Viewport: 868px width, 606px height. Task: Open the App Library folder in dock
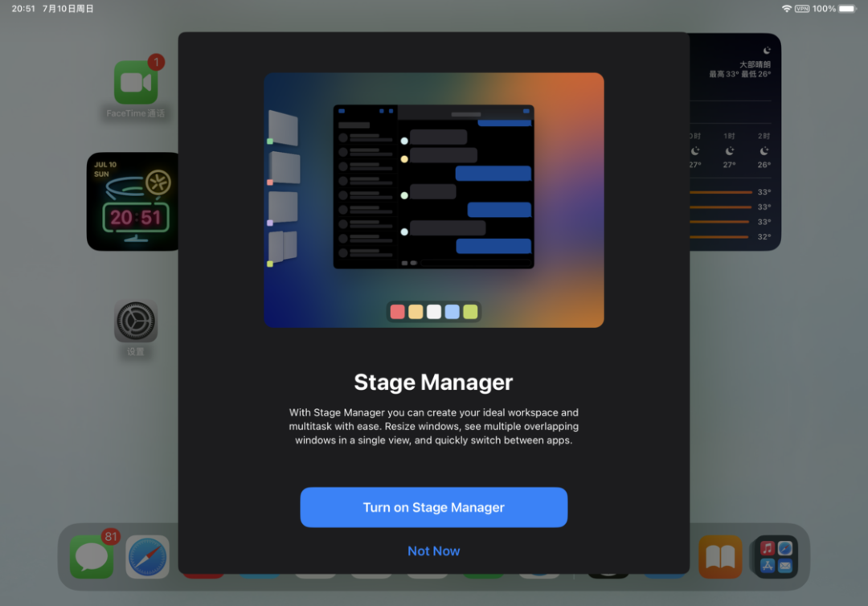point(776,557)
